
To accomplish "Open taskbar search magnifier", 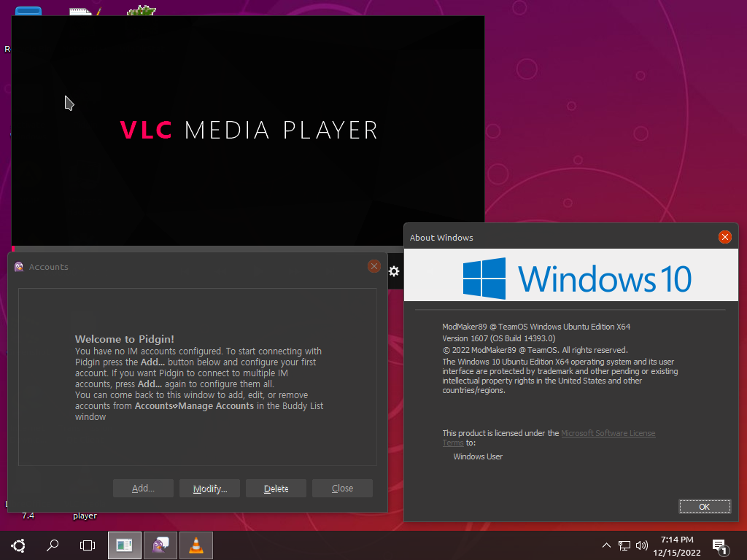I will point(53,545).
